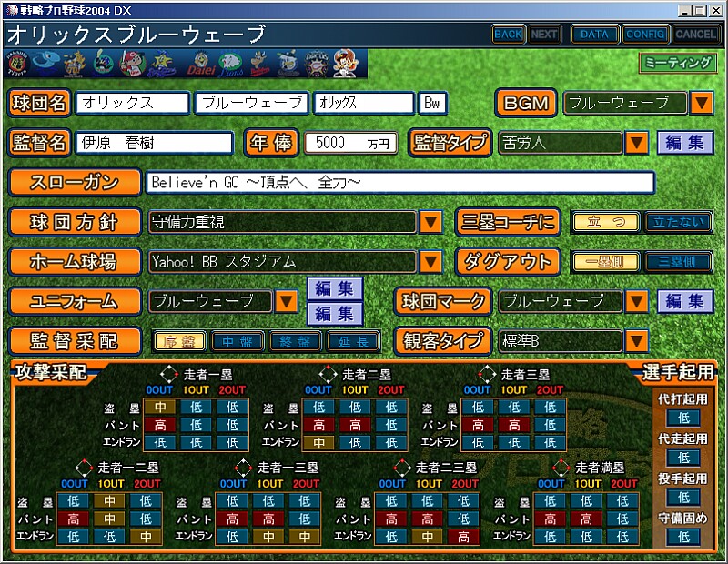The width and height of the screenshot is (728, 564).
Task: Toggle 走者一塁 0OUT バント cell 高
Action: point(160,425)
